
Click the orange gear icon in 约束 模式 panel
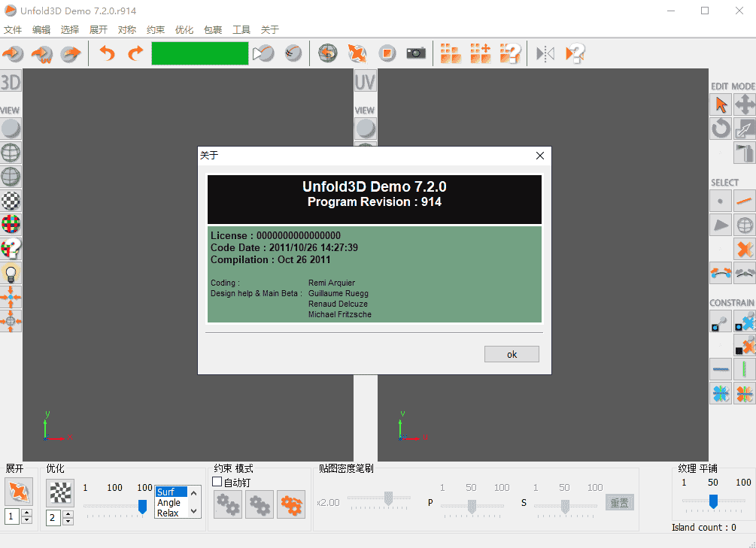(x=291, y=504)
